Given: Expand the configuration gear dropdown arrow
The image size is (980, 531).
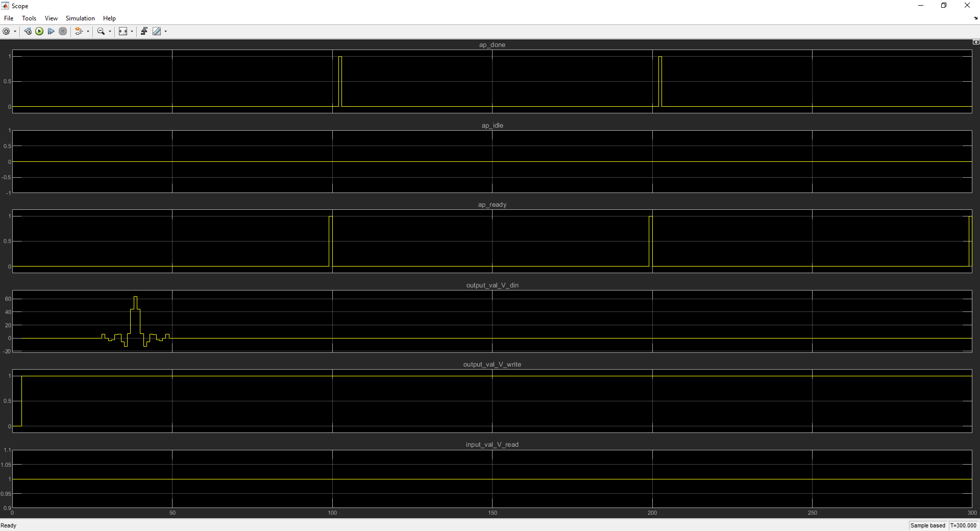Looking at the screenshot, I should click(15, 32).
